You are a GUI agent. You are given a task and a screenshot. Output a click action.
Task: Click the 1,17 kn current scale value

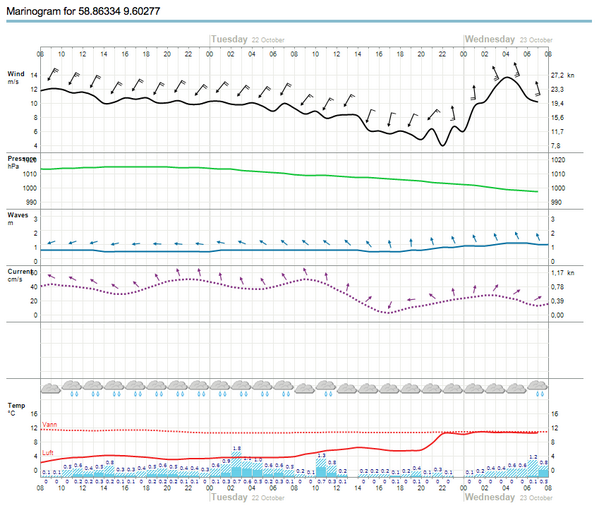point(562,273)
